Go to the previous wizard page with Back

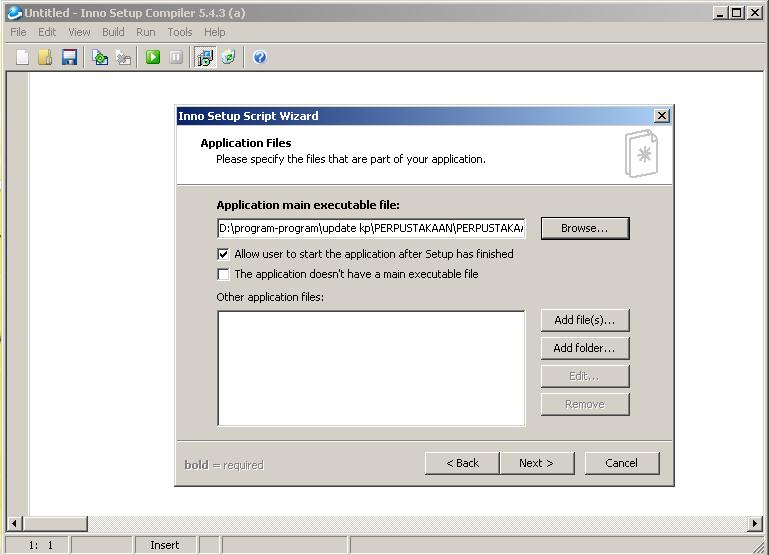(462, 463)
